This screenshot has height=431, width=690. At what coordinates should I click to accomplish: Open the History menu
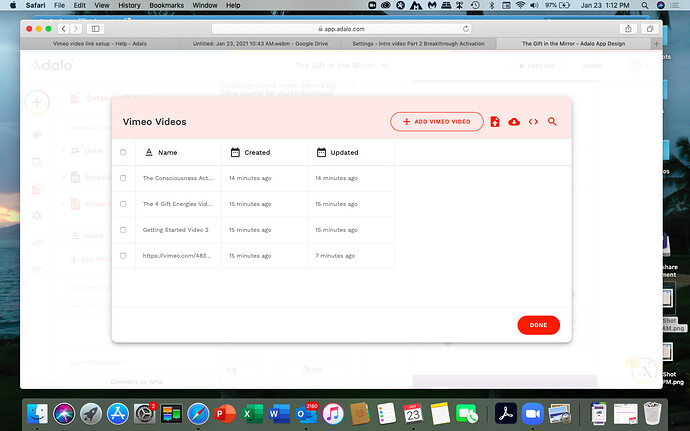click(x=129, y=5)
